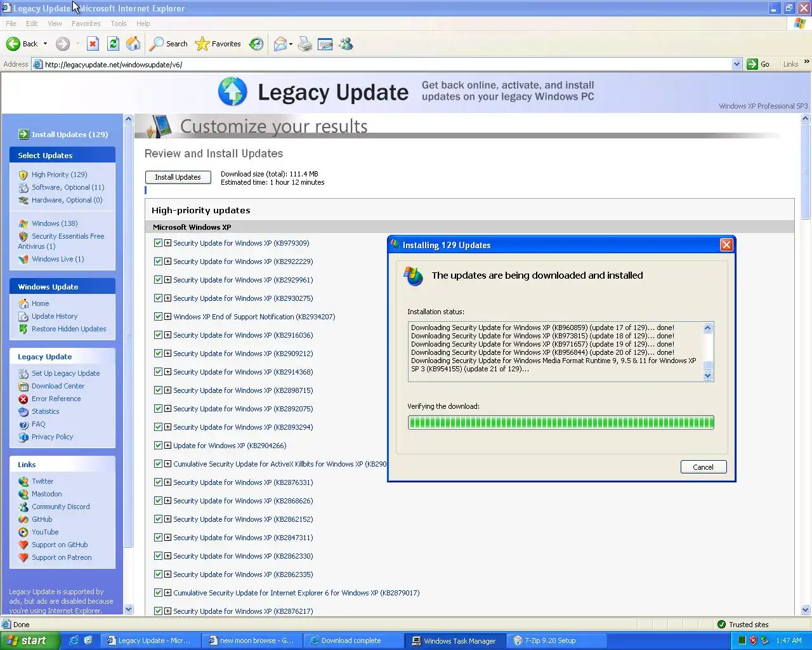Click the Mail envelope toolbar icon
Screen dimensions: 812x650
pyautogui.click(x=280, y=44)
